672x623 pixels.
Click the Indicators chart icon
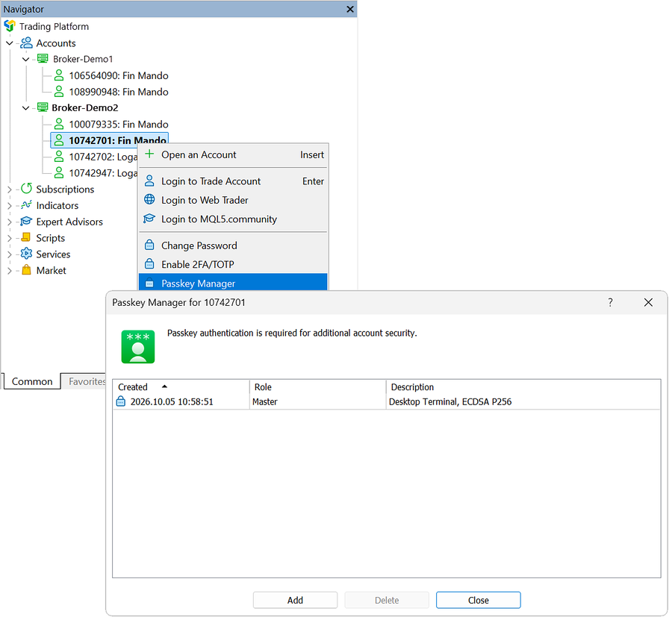27,205
